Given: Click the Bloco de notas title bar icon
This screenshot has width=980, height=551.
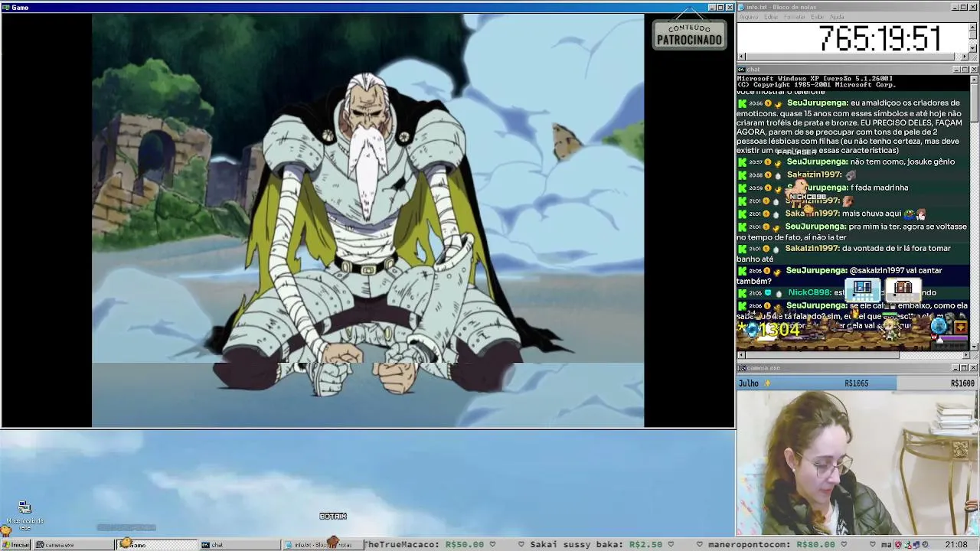Looking at the screenshot, I should [742, 8].
